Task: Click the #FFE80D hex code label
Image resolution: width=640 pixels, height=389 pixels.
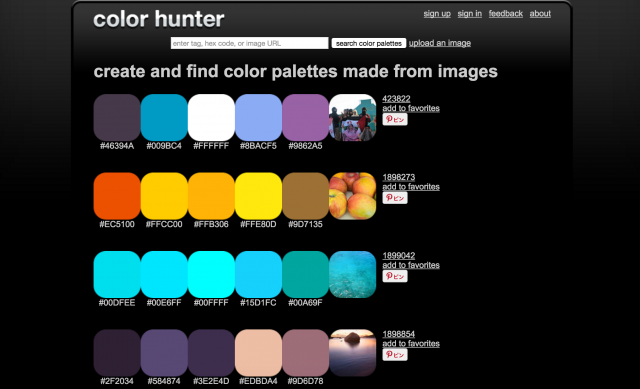Action: click(258, 224)
